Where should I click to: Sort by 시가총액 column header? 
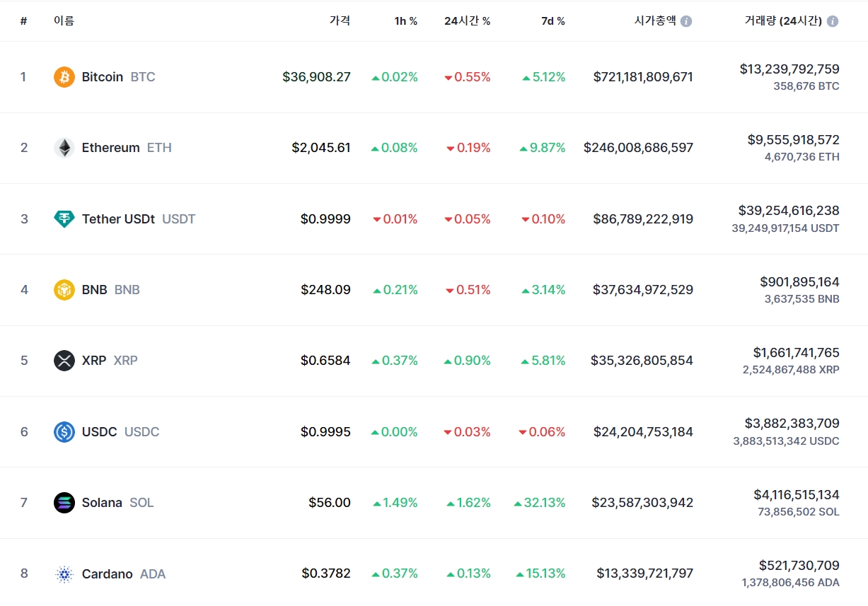point(655,21)
